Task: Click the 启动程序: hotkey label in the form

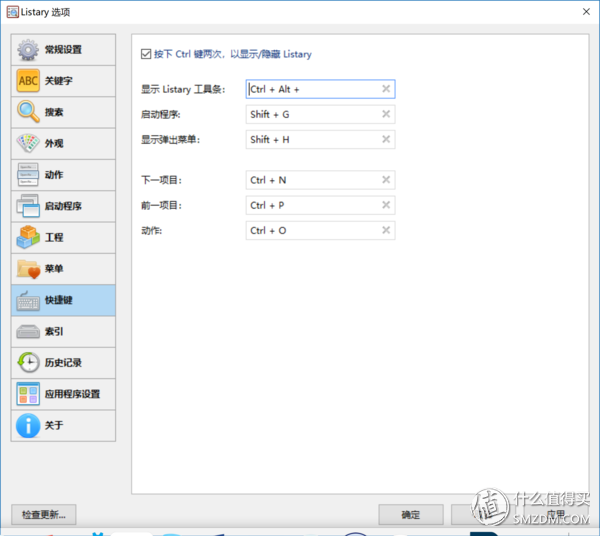Action: tap(161, 114)
